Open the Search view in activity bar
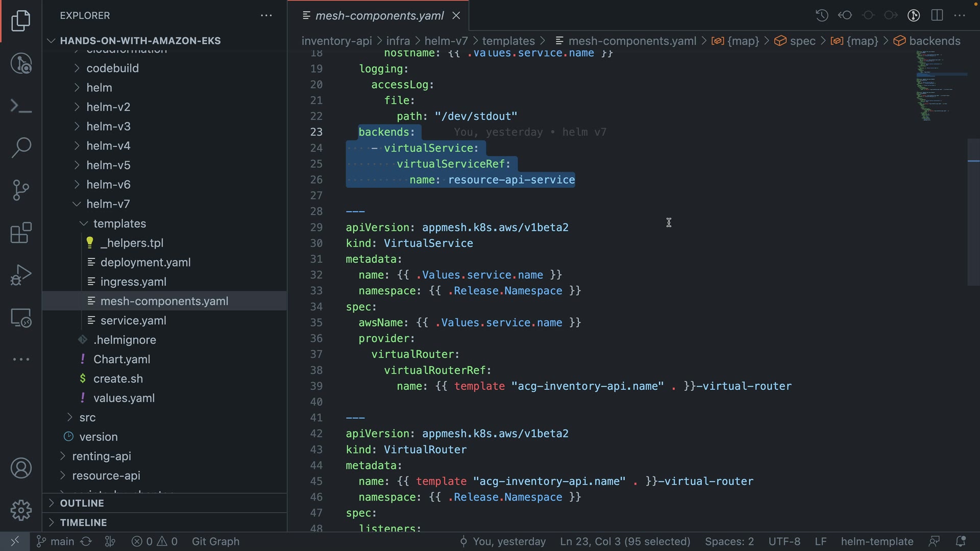Screen dimensions: 980x551 tap(21, 148)
